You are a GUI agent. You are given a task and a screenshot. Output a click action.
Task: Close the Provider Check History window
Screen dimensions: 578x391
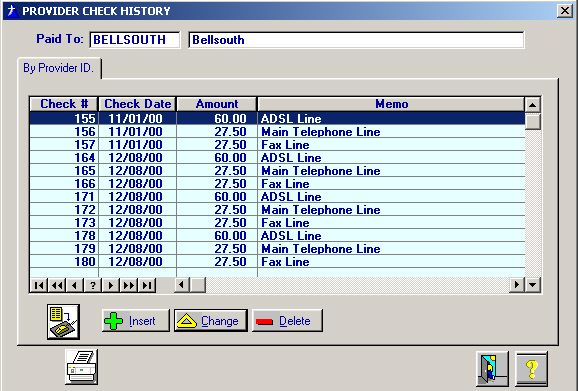point(565,11)
